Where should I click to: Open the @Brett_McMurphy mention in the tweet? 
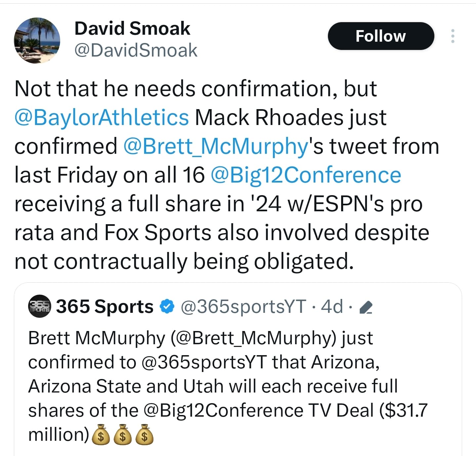[216, 146]
